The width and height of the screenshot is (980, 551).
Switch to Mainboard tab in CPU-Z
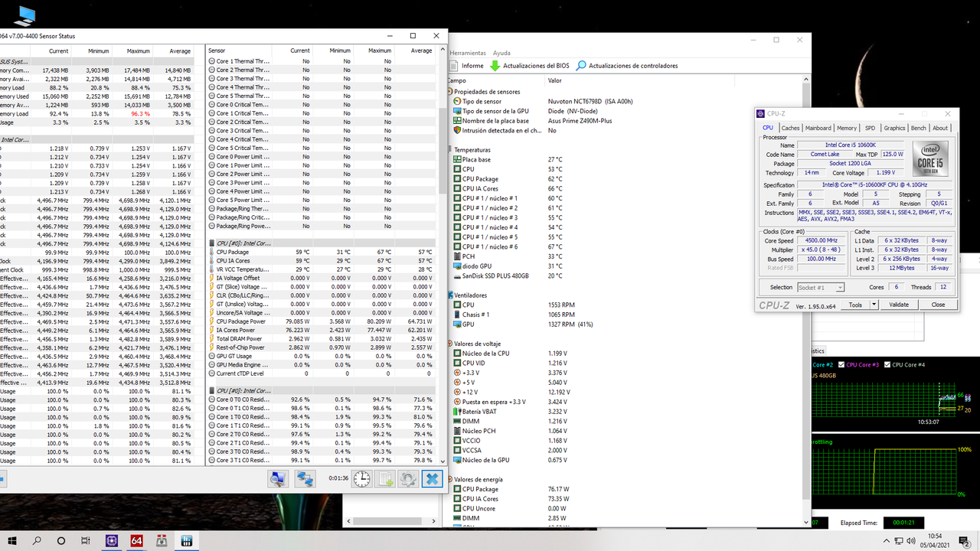pos(818,128)
